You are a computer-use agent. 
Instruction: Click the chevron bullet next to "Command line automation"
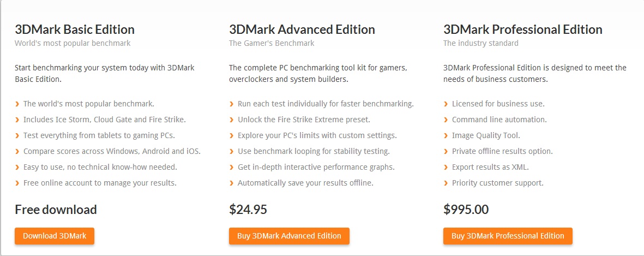446,120
